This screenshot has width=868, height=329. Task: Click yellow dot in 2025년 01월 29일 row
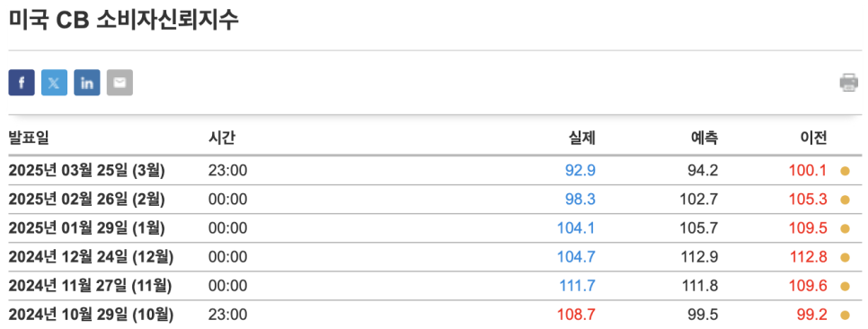pos(845,228)
